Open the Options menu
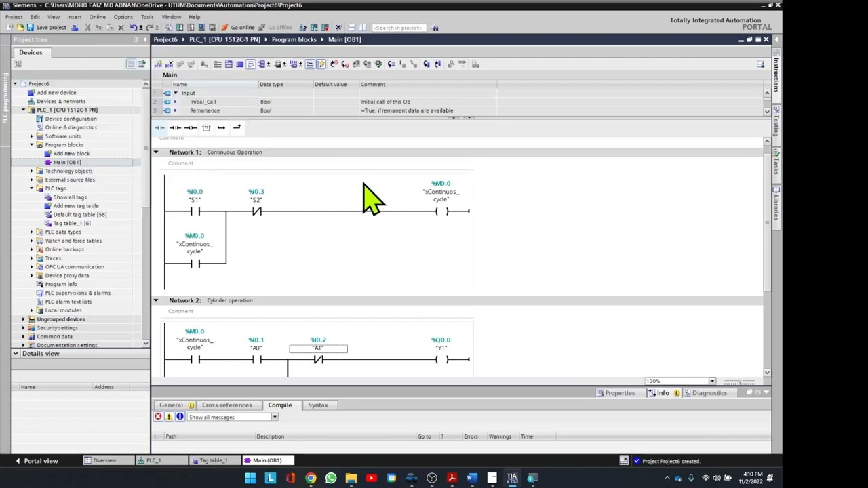The image size is (868, 488). click(123, 17)
